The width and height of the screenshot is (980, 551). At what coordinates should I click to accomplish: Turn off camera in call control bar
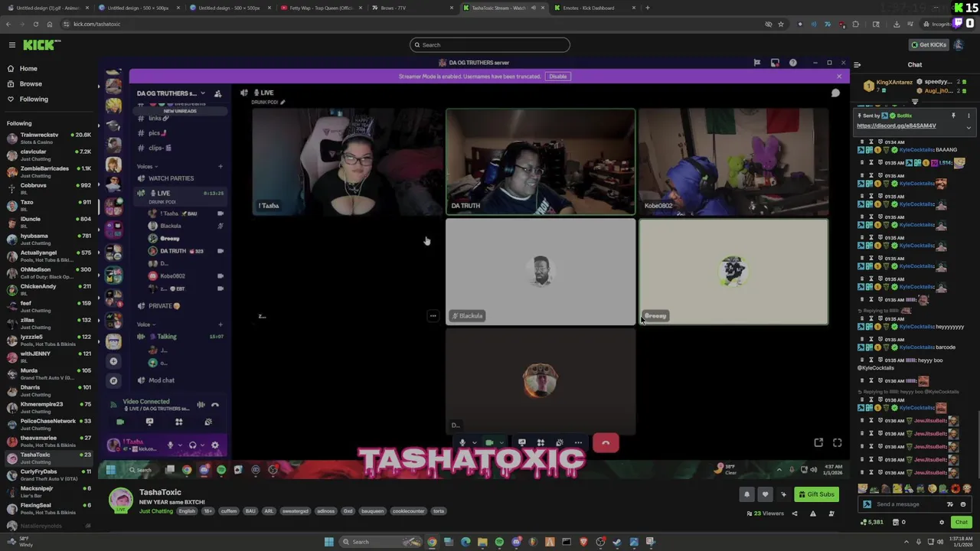pos(489,443)
